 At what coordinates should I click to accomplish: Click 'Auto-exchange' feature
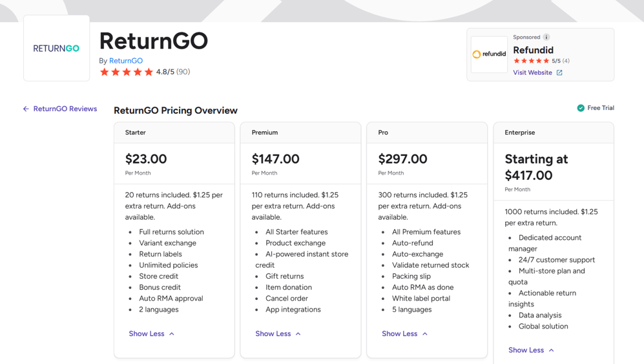417,254
